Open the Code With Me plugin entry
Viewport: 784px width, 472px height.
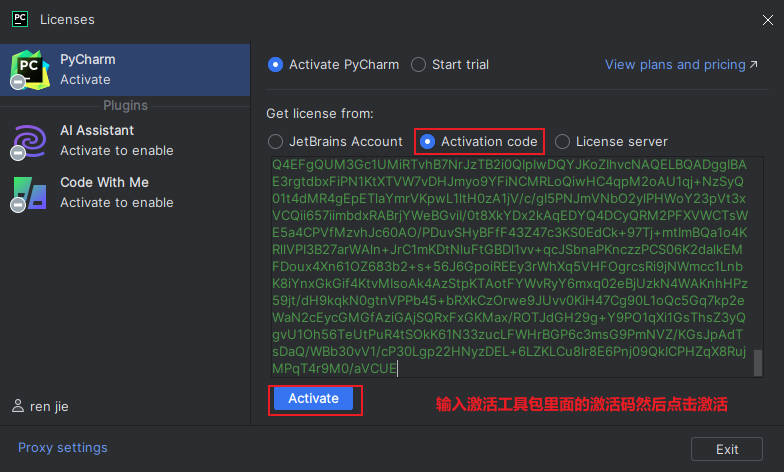[x=124, y=193]
